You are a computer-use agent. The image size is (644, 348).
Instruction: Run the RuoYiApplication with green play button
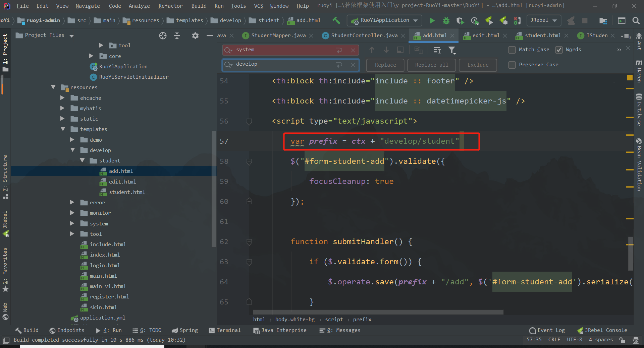click(432, 21)
